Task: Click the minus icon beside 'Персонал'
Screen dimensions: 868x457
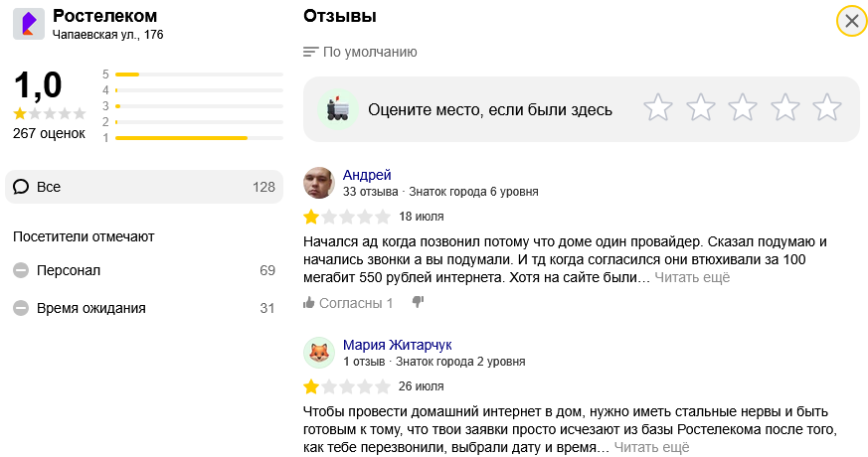Action: [21, 270]
